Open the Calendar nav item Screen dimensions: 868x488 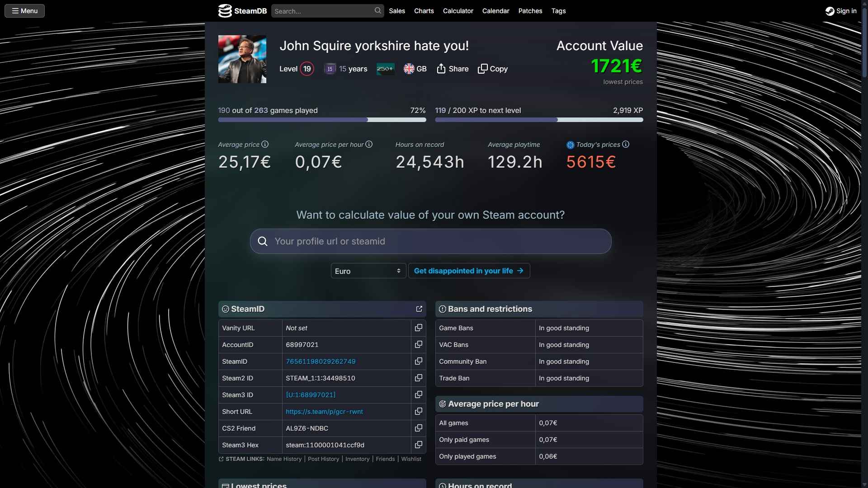[x=495, y=11]
